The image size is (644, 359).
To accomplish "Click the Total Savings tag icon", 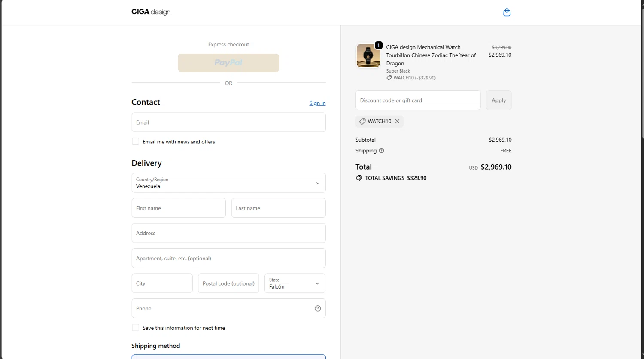I will 359,178.
